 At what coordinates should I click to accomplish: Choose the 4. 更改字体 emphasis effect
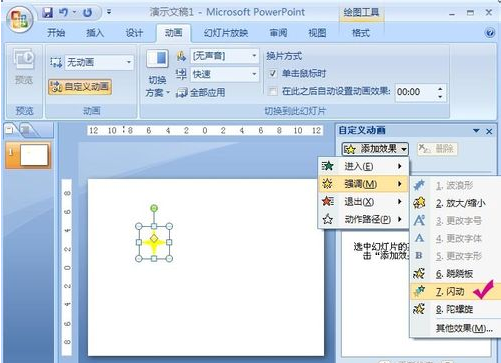[455, 238]
